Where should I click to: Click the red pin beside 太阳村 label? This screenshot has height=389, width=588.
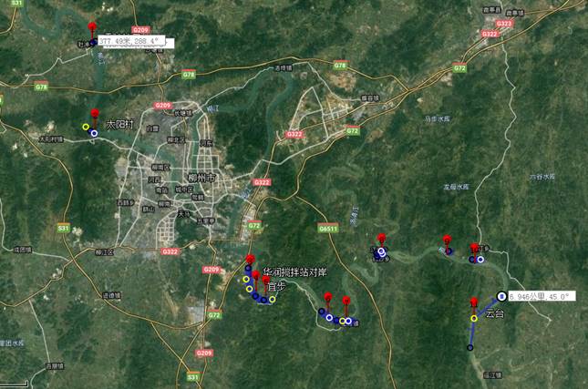pyautogui.click(x=95, y=114)
